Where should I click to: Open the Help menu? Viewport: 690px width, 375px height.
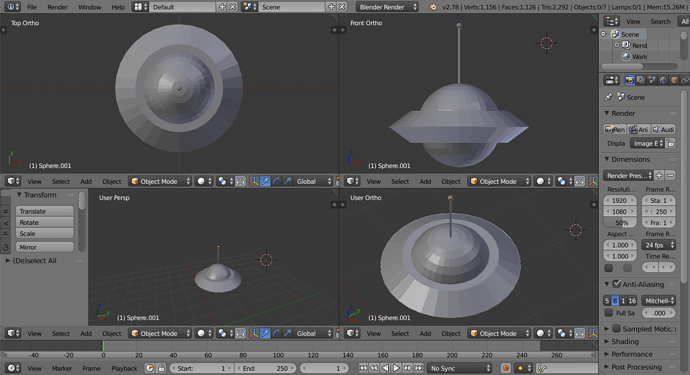coord(118,7)
